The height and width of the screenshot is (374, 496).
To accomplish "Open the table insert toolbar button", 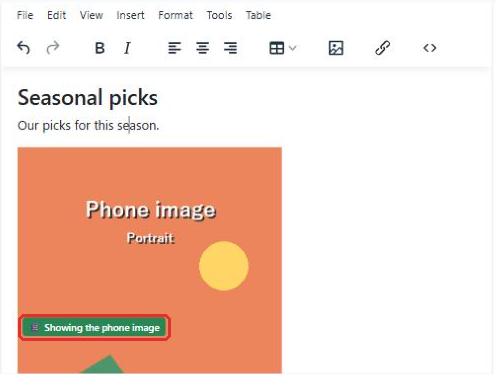I will coord(277,48).
